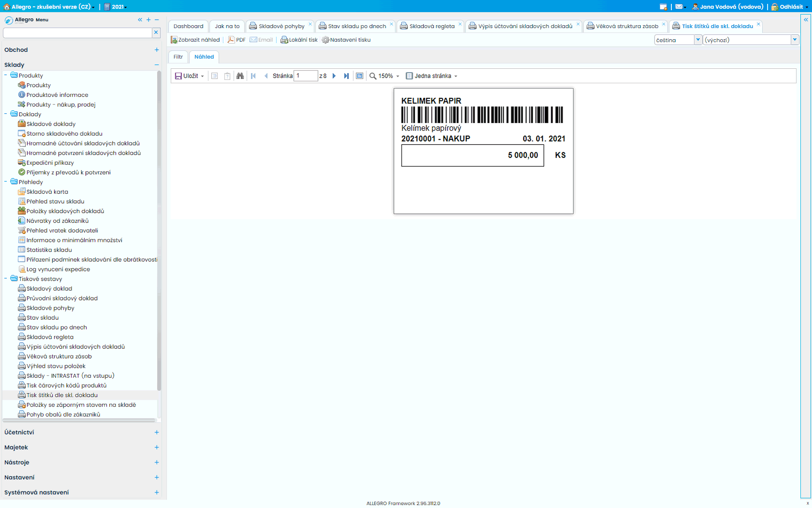Collapse the Tiskové sestavy tree folder
Viewport: 812px width, 508px height.
(x=6, y=279)
